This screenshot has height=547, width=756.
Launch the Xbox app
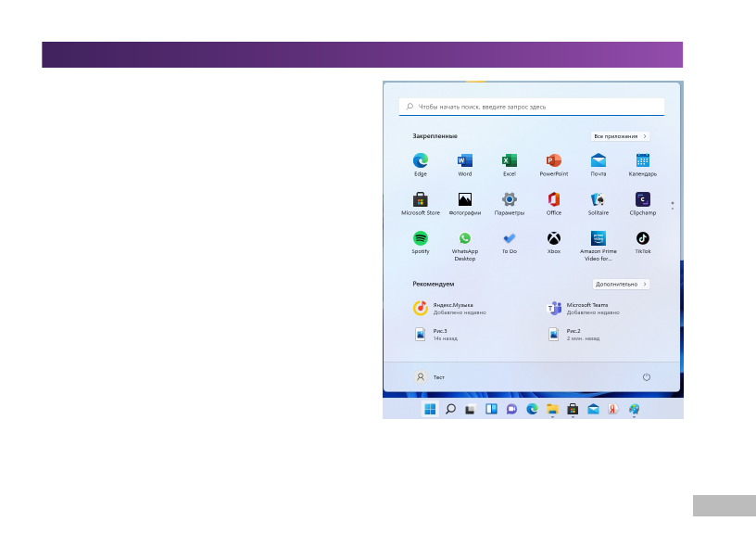coord(553,238)
